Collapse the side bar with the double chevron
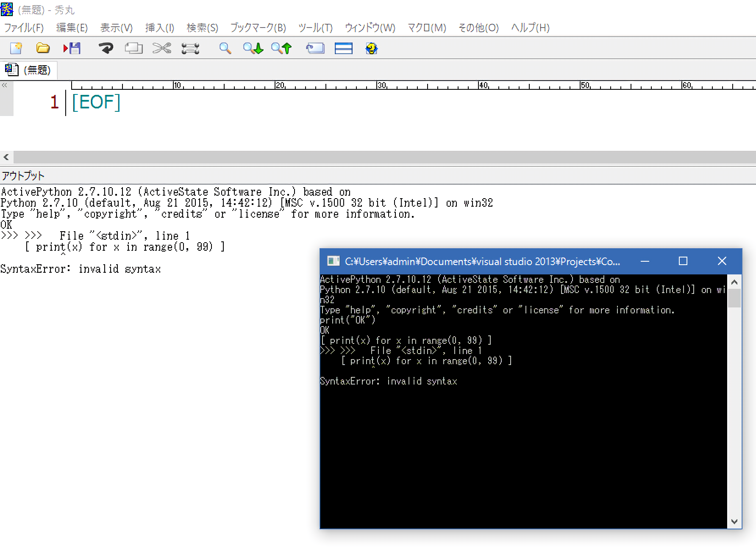Image resolution: width=756 pixels, height=559 pixels. pyautogui.click(x=5, y=85)
